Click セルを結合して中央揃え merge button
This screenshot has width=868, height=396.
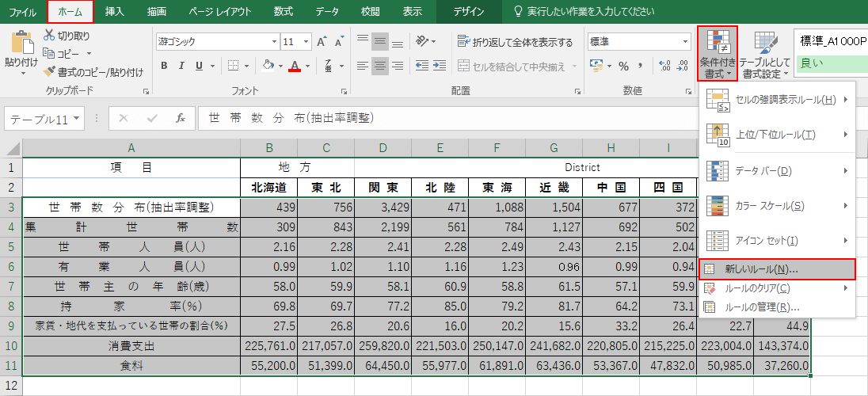[x=512, y=67]
